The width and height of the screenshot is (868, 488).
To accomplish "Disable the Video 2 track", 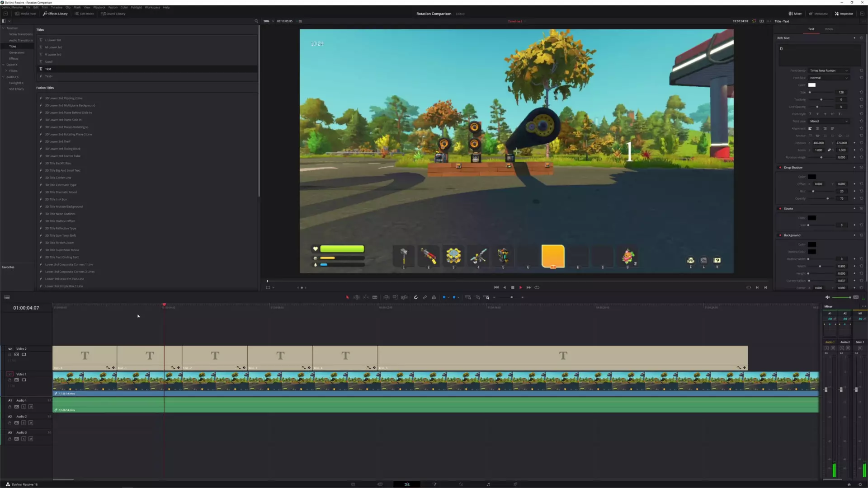I will [x=24, y=354].
